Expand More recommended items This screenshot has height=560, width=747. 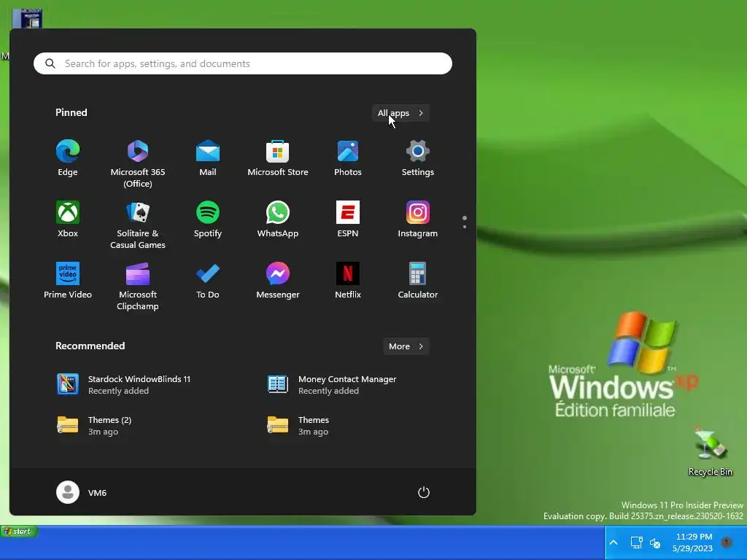coord(406,346)
